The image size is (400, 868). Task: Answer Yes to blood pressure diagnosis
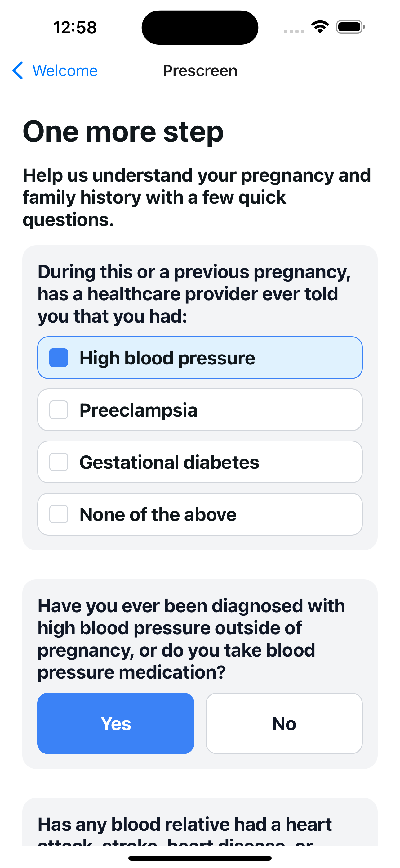click(x=116, y=723)
